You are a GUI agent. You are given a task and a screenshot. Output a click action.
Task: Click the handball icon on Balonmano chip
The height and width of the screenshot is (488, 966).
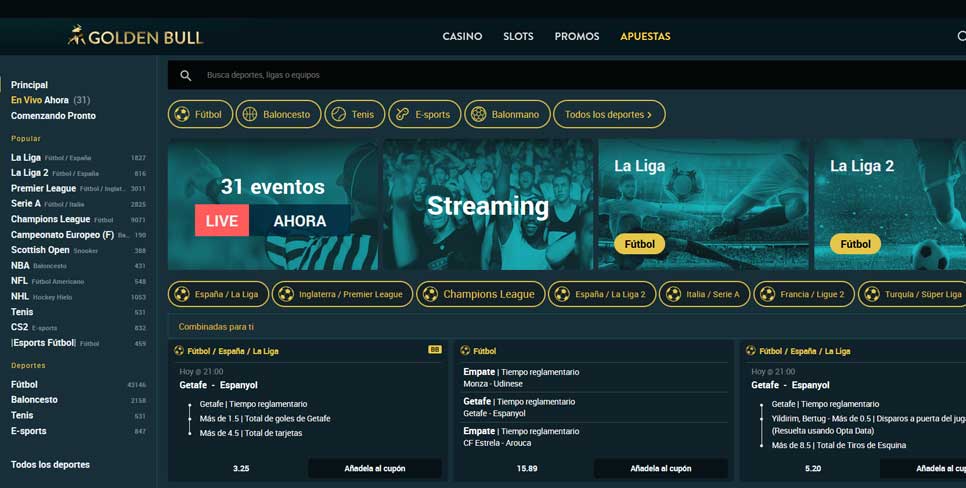point(479,114)
